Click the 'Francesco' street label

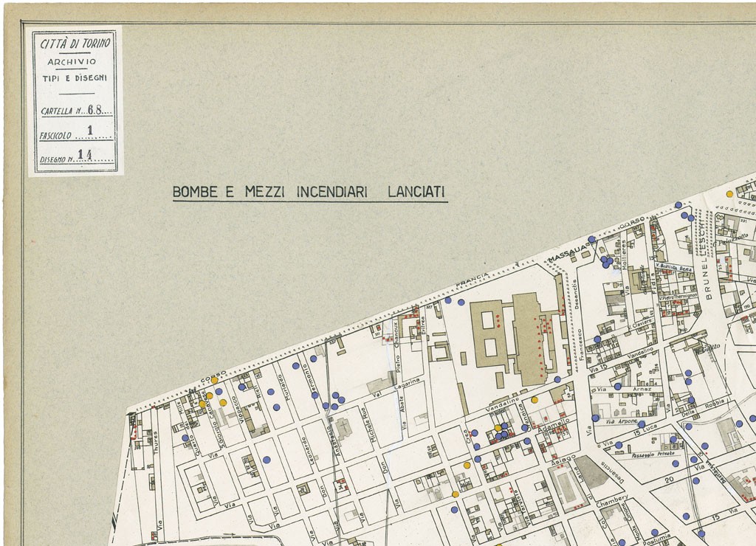coord(582,344)
